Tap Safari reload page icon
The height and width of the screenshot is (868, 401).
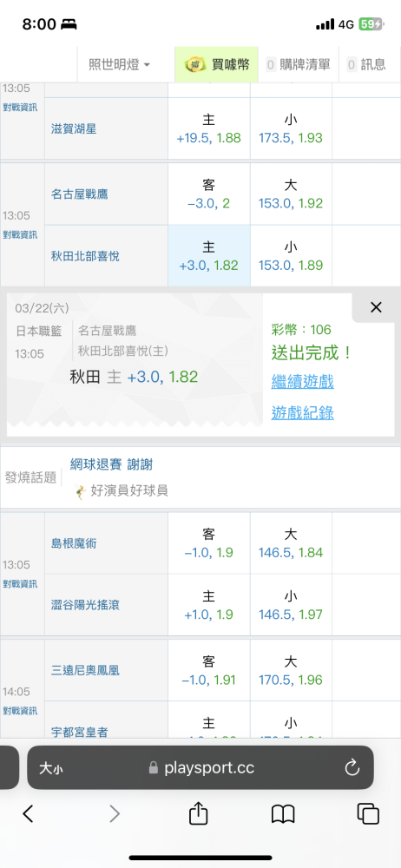352,767
